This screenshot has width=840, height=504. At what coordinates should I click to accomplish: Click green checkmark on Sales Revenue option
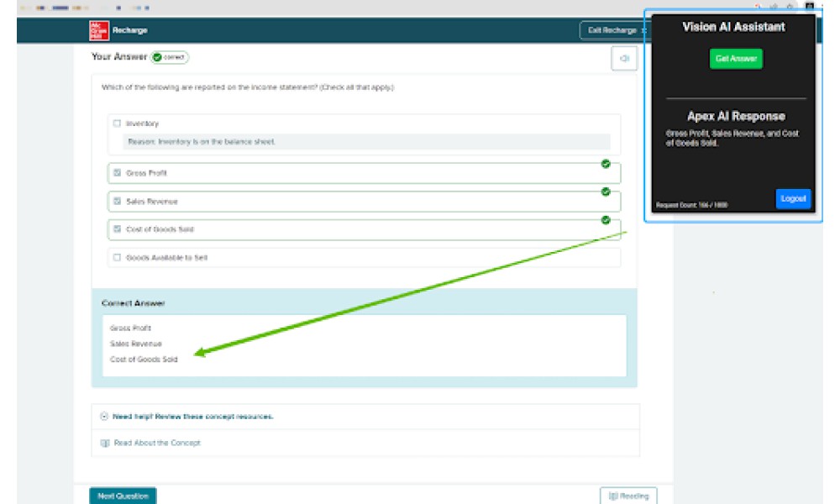pos(606,192)
